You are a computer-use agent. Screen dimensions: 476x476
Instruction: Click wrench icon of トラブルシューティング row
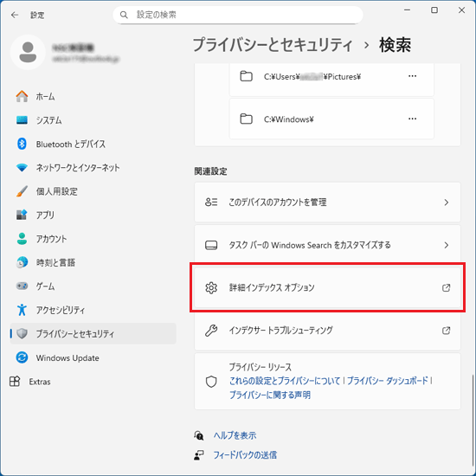point(211,331)
